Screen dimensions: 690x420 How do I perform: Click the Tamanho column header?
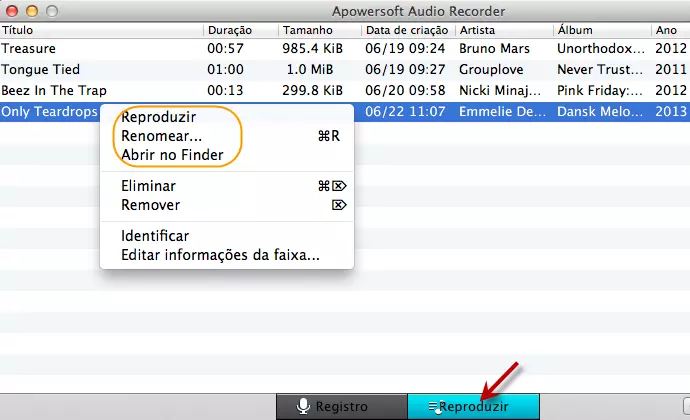[319, 30]
